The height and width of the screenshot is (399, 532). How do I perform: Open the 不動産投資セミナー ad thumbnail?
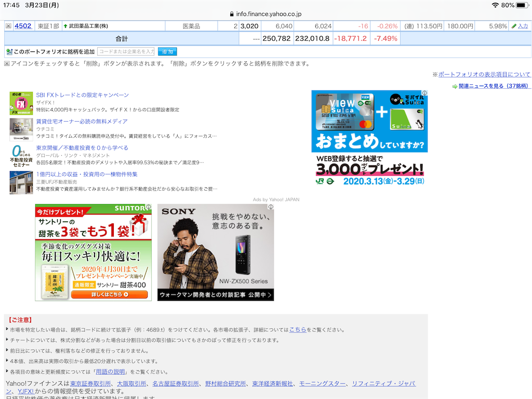click(x=21, y=156)
